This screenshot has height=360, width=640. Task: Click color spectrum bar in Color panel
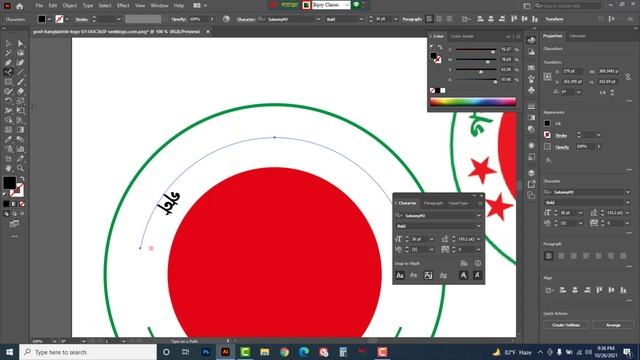473,102
